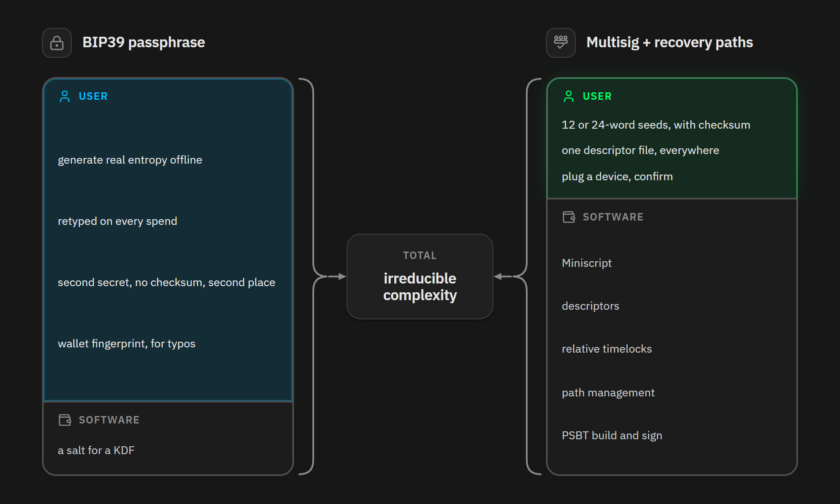Click the SOFTWARE label in right panel
840x504 pixels.
click(613, 217)
